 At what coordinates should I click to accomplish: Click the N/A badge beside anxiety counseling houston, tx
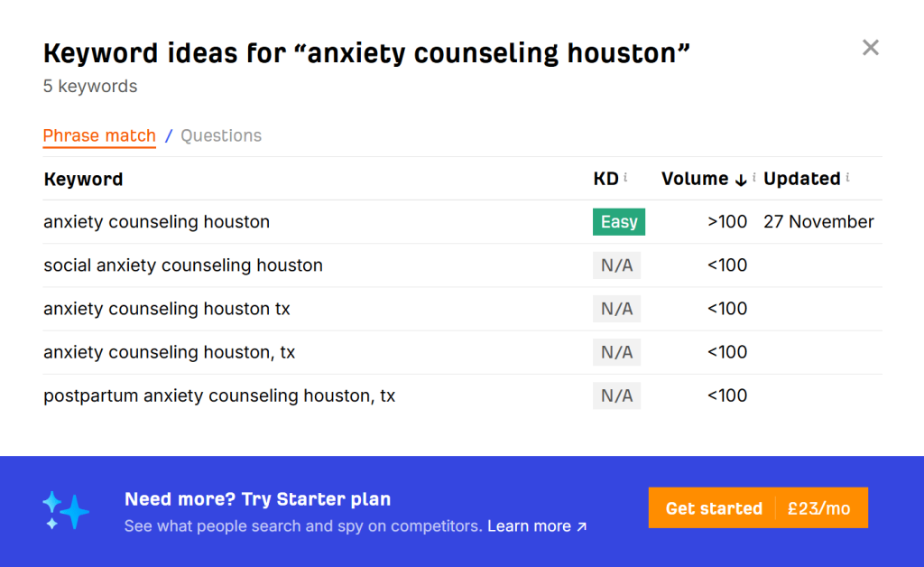pos(616,352)
